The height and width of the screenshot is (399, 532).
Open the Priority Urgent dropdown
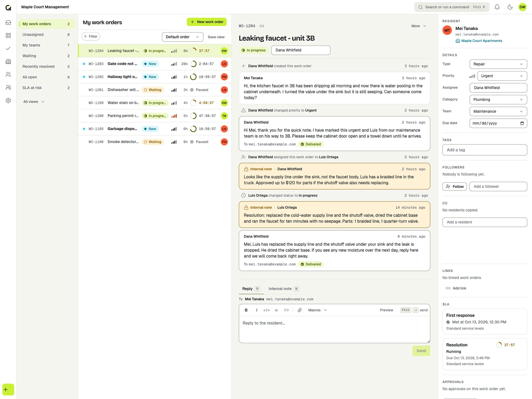[502, 76]
